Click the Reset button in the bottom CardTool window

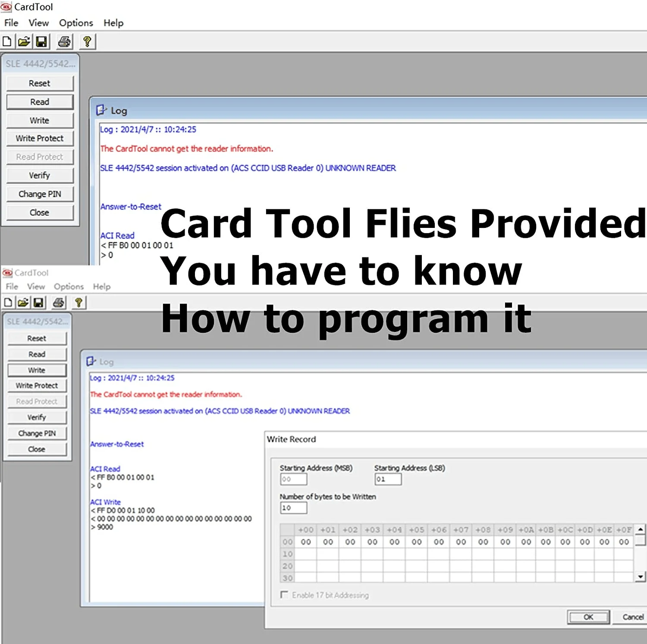(x=37, y=338)
